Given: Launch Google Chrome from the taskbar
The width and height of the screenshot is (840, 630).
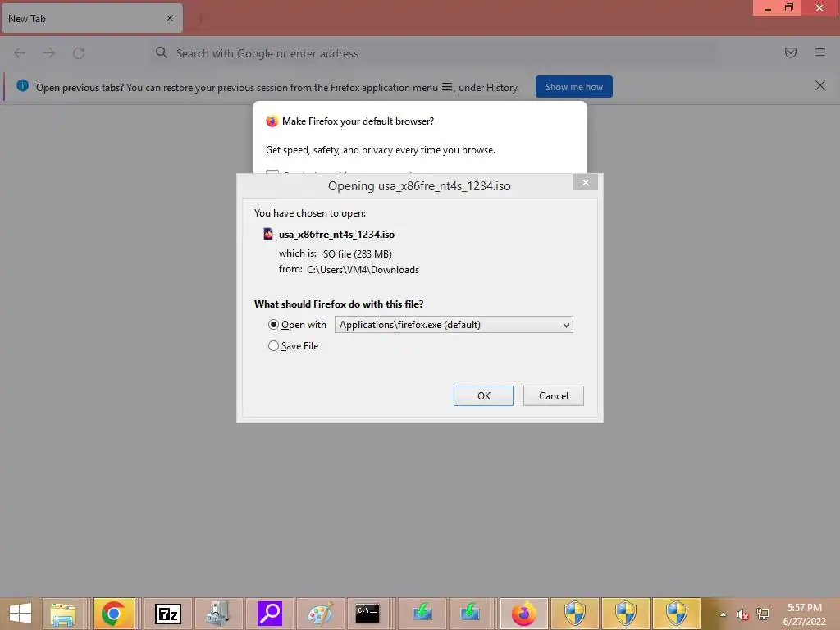Looking at the screenshot, I should 113,614.
